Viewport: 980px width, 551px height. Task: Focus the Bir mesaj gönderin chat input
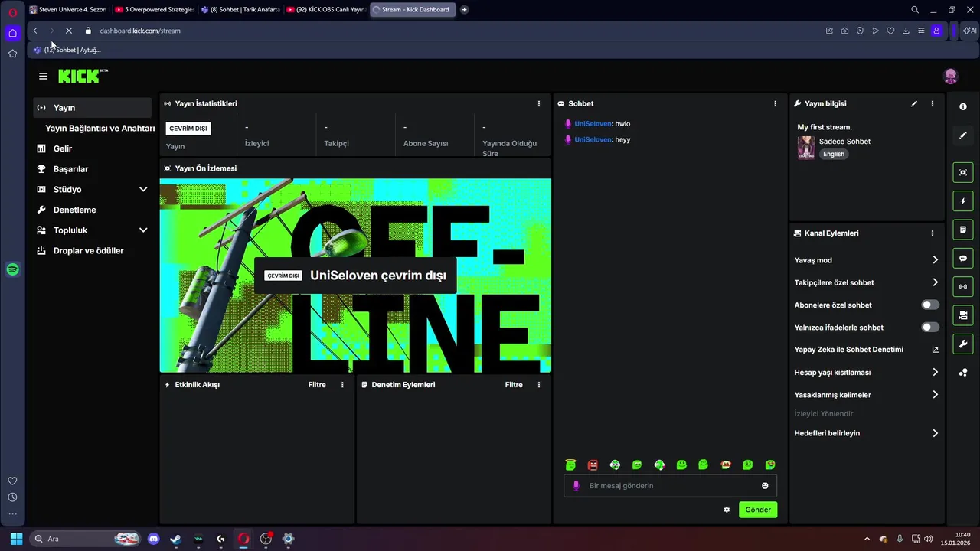click(670, 486)
